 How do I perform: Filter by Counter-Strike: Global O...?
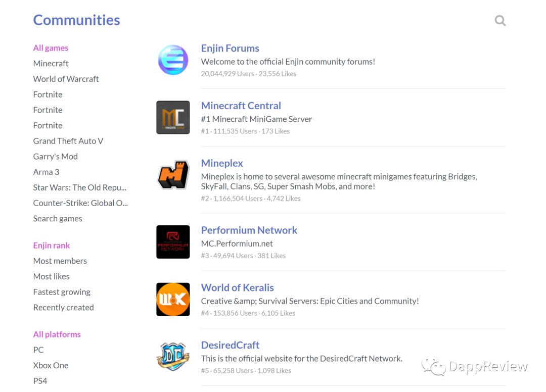[x=80, y=203]
